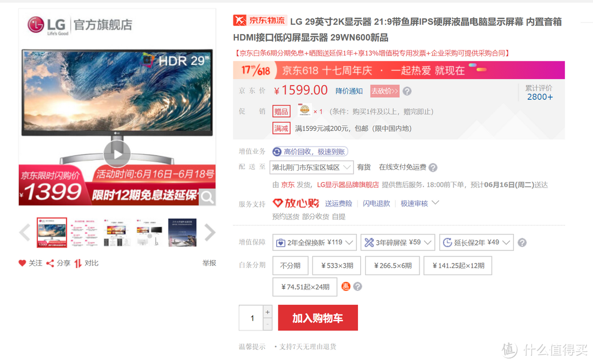The image size is (593, 364).
Task: Select ¥141.25起×12期 installment option
Action: [458, 265]
